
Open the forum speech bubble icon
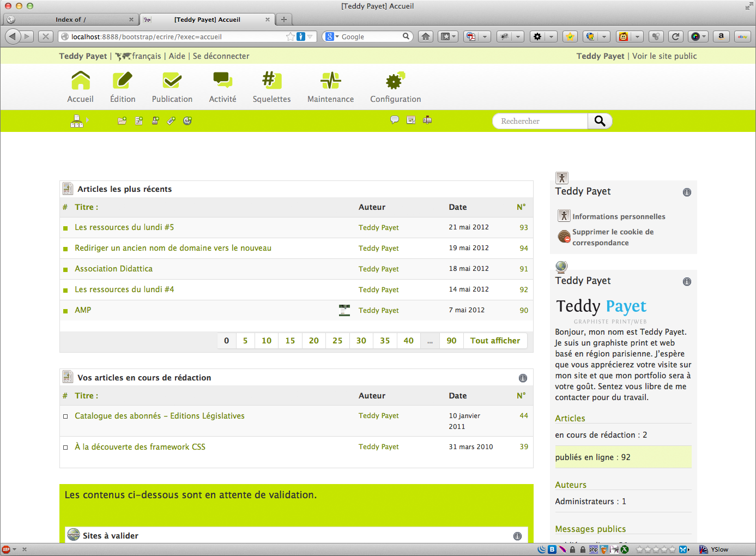click(x=395, y=120)
